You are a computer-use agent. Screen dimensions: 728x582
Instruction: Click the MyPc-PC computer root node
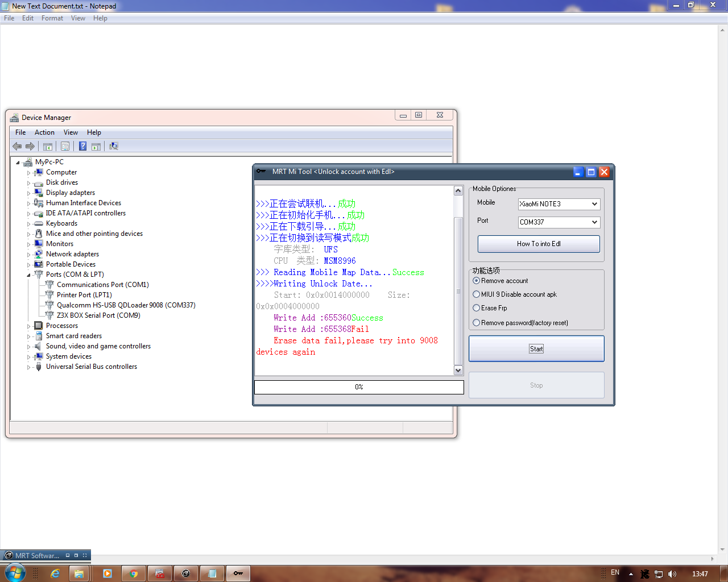(x=49, y=162)
